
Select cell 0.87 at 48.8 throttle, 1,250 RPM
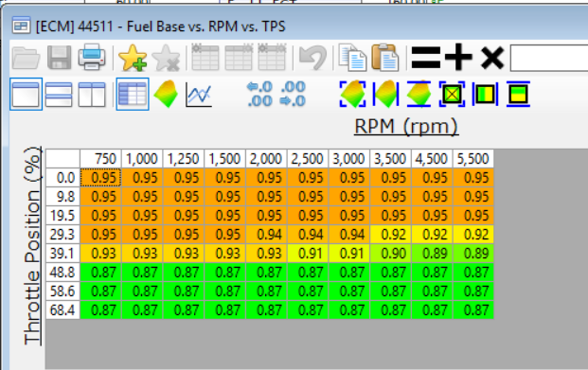(184, 273)
